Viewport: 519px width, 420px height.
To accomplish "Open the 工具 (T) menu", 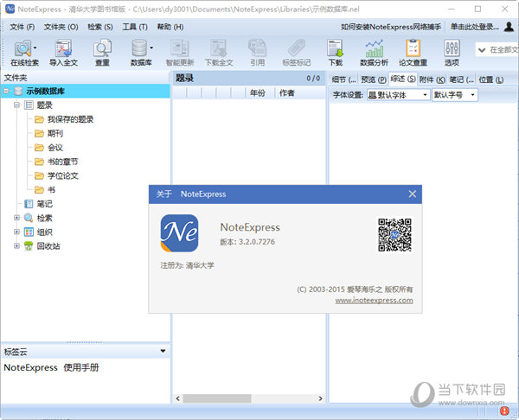I will tap(135, 27).
